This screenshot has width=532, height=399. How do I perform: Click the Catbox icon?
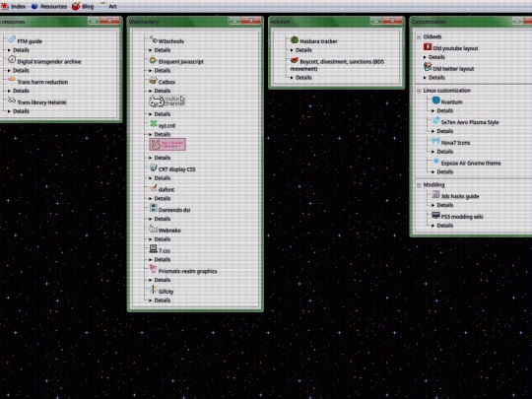153,81
